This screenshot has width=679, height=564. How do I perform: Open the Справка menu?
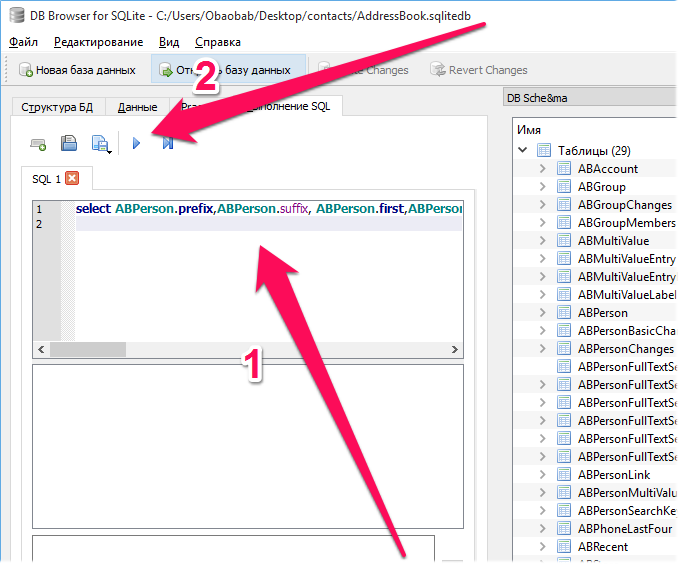pyautogui.click(x=218, y=42)
